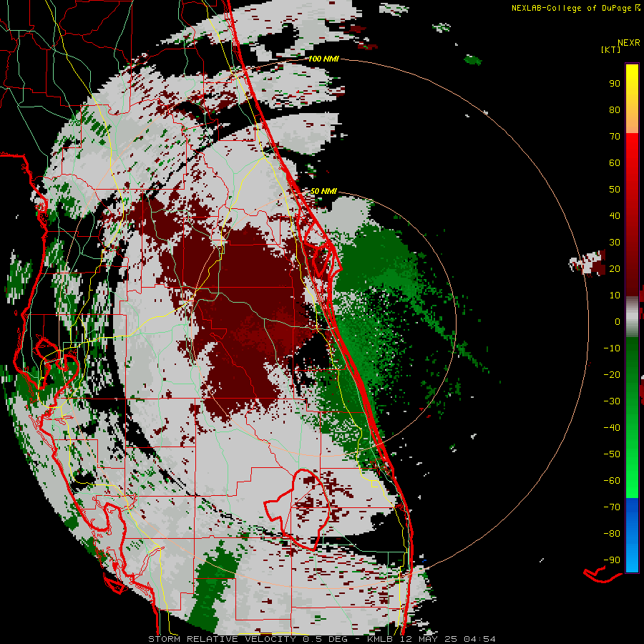644x644 pixels.
Task: Click the 30 value on the velocity scale
Action: click(615, 243)
